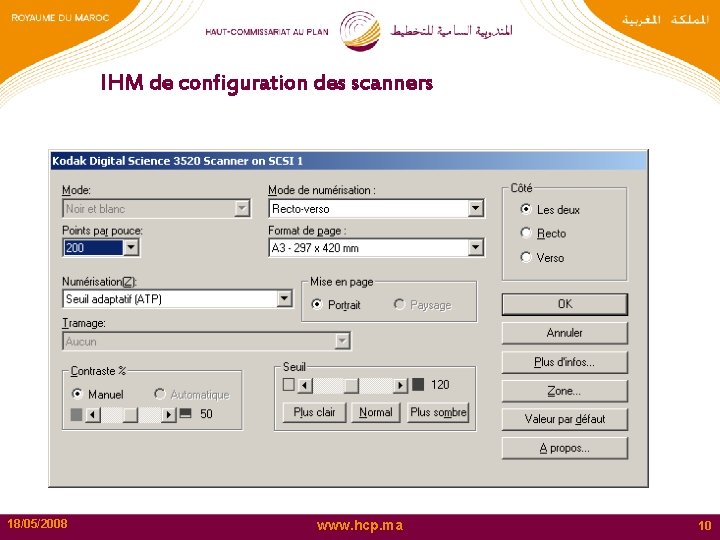Click the www.hcp.ma link in footer

pos(360,525)
